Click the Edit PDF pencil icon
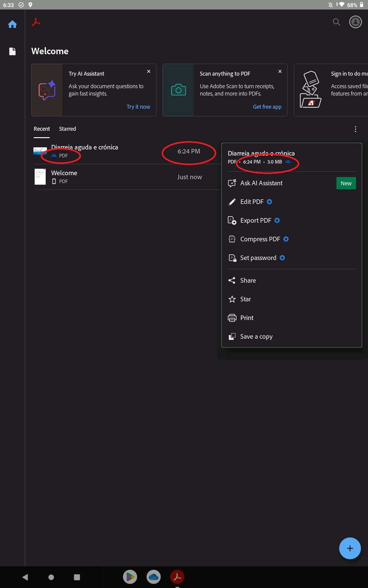The image size is (368, 588). 232,202
